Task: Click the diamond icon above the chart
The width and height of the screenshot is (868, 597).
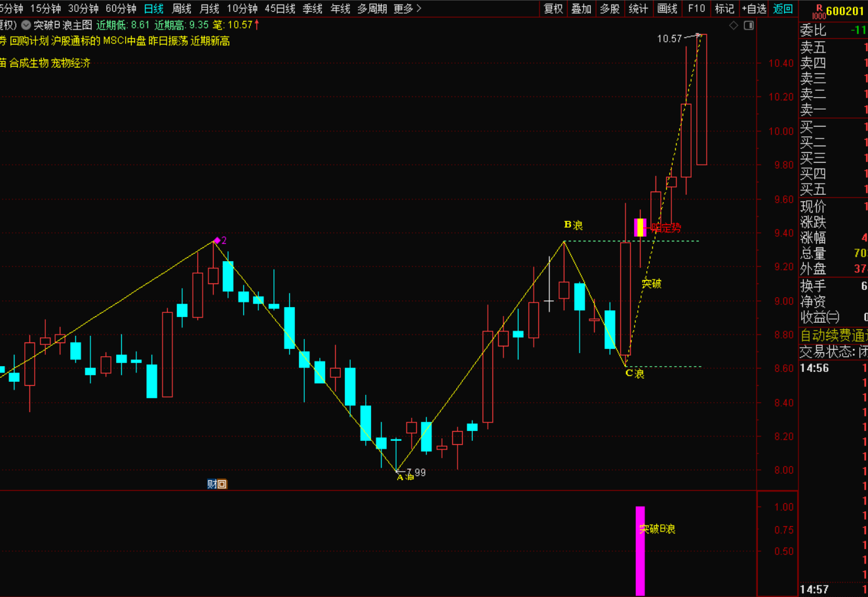Action: pyautogui.click(x=734, y=26)
